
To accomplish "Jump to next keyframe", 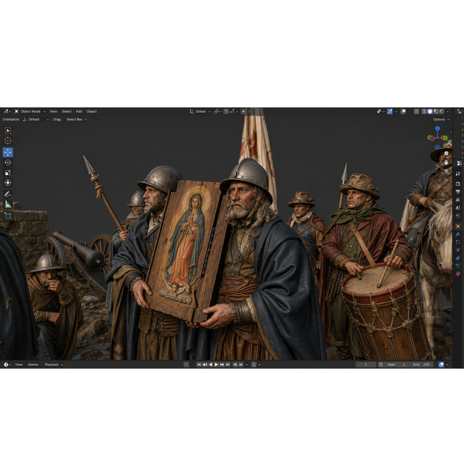I will (222, 365).
